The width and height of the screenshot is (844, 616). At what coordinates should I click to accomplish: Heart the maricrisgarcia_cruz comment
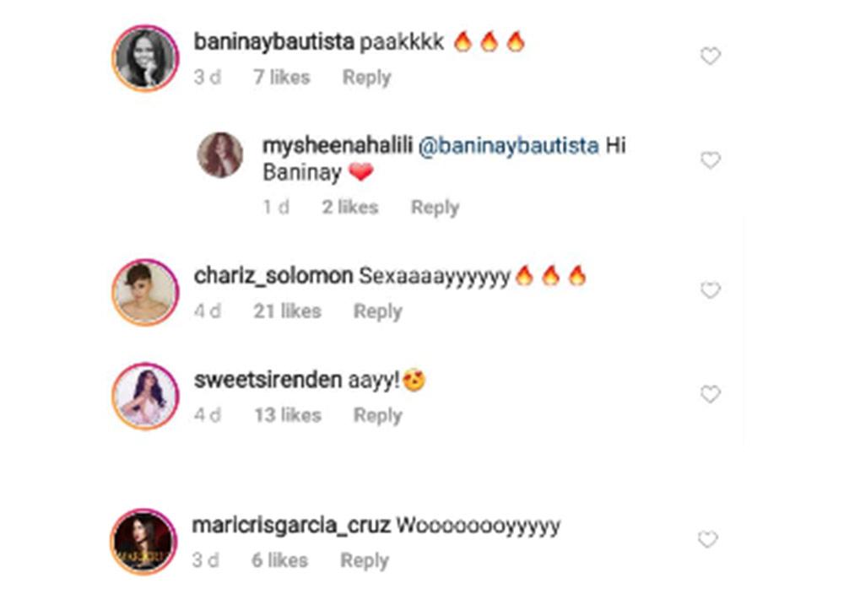pyautogui.click(x=708, y=539)
